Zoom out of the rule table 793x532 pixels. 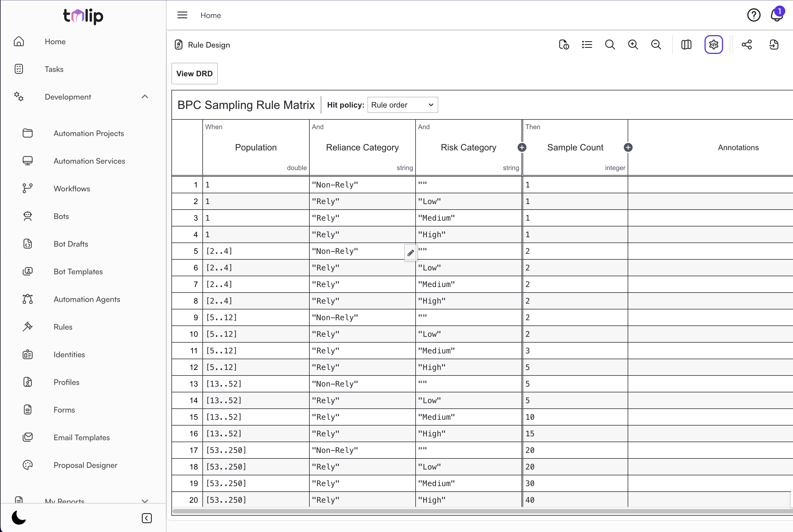[656, 45]
